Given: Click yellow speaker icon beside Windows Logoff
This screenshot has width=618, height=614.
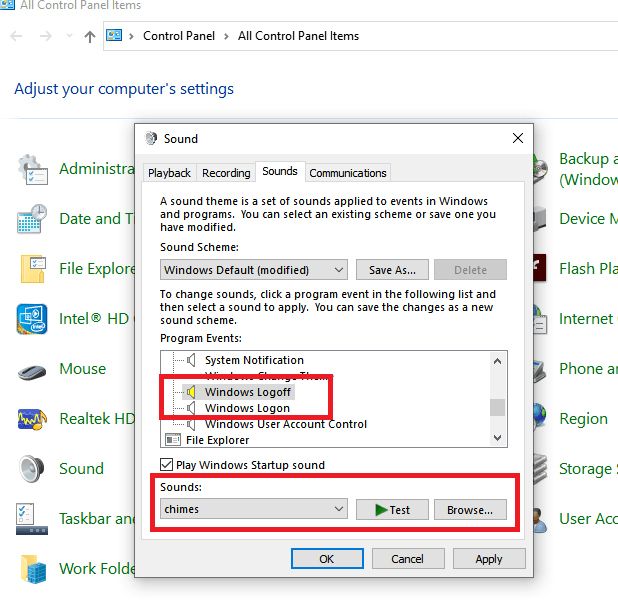Looking at the screenshot, I should pos(191,392).
